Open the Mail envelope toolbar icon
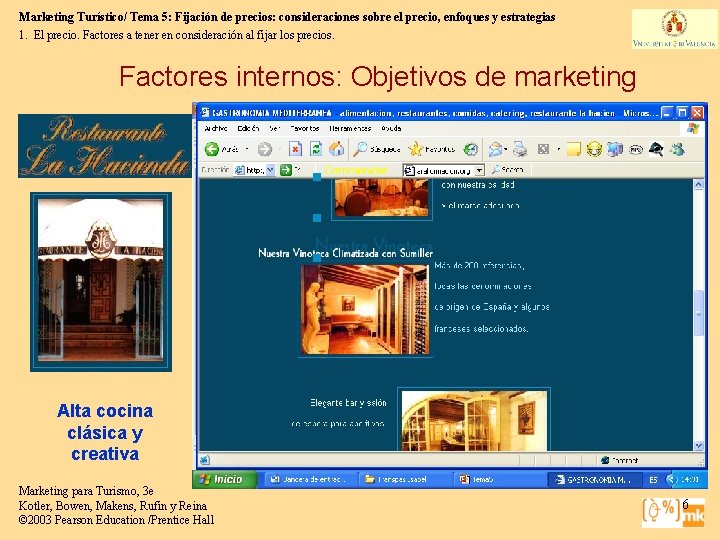Screen dimensions: 720x540 click(x=495, y=149)
